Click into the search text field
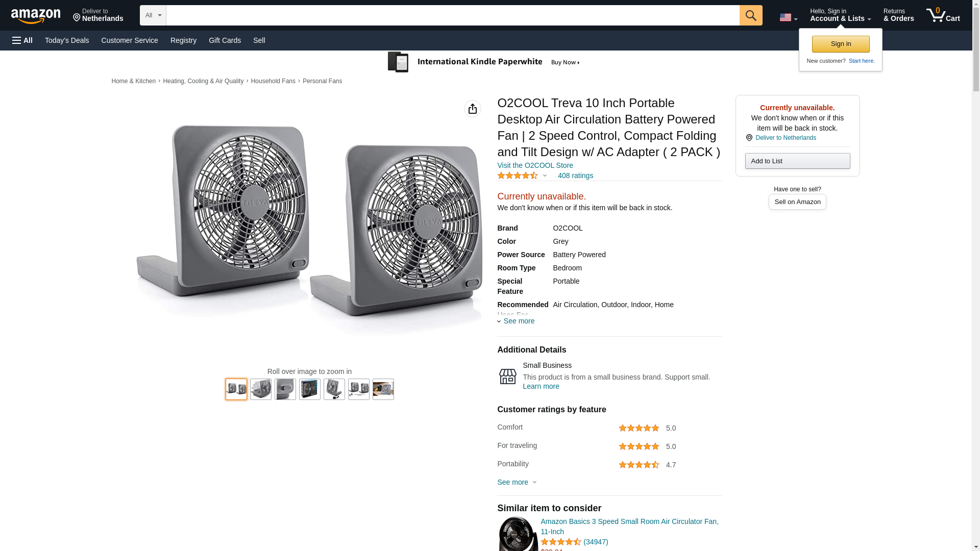980x551 pixels. point(452,15)
